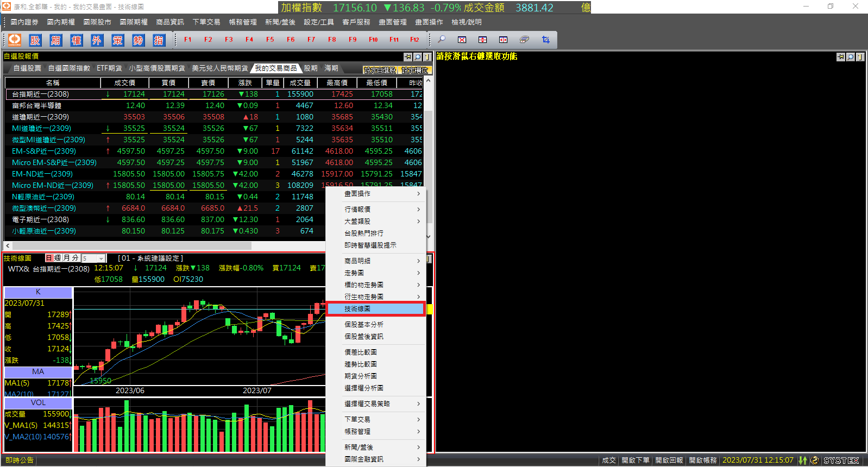The width and height of the screenshot is (868, 467).
Task: Click the F5 shortcut button in the toolbar
Action: pyautogui.click(x=270, y=40)
